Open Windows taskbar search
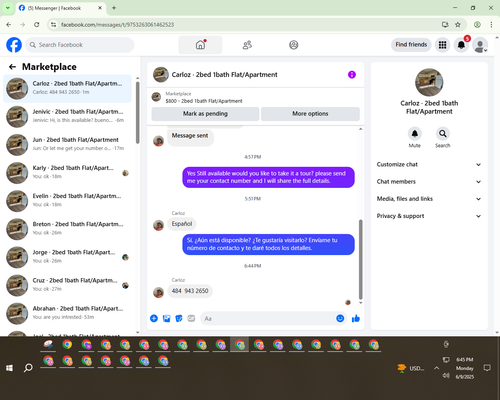 [28, 368]
